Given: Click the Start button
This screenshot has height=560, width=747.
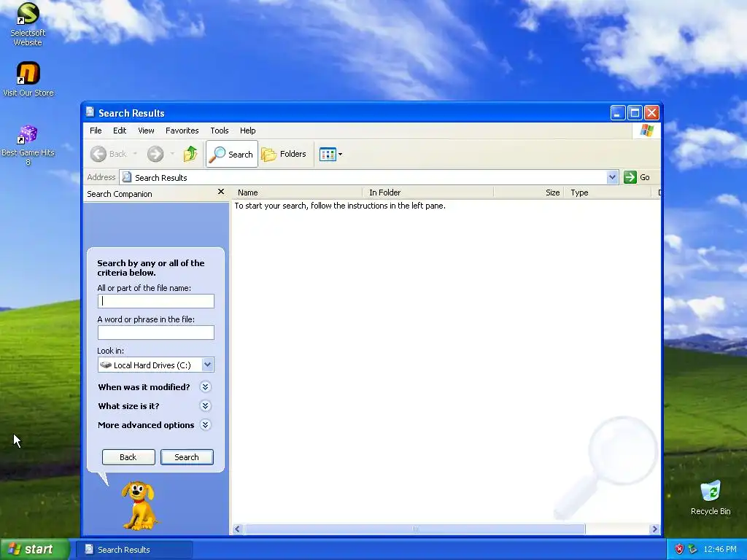Looking at the screenshot, I should pyautogui.click(x=35, y=549).
